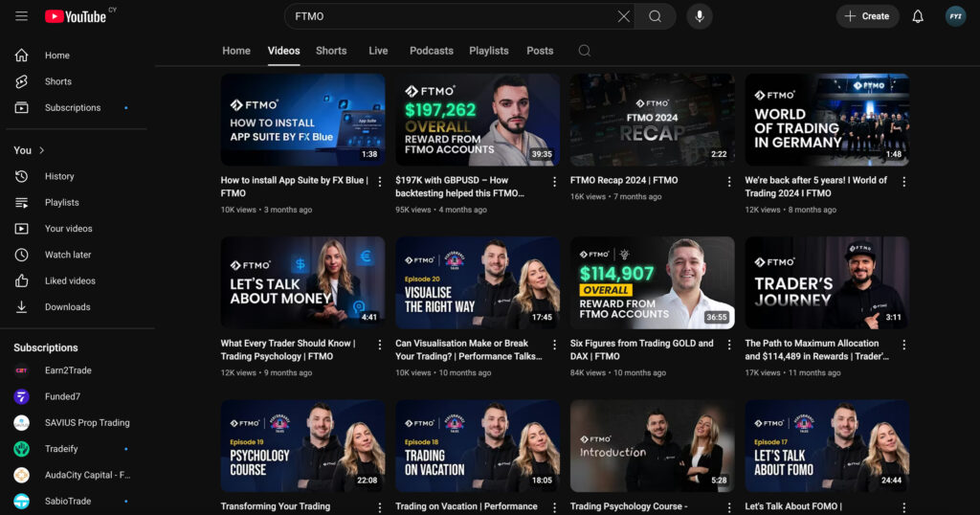Open the FTMO 2024 Recap thumbnail
Image resolution: width=980 pixels, height=515 pixels.
(x=653, y=120)
